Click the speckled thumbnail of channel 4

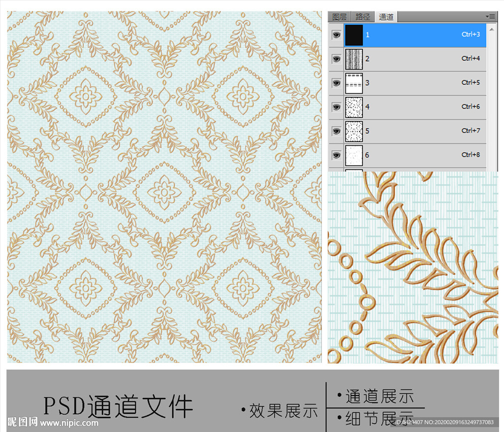[354, 107]
